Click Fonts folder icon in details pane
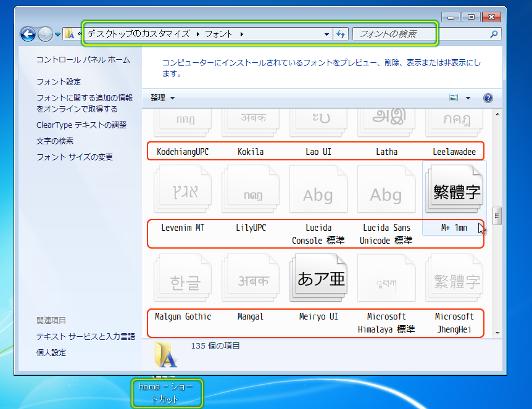Screen dimensions: 532x409 165,355
